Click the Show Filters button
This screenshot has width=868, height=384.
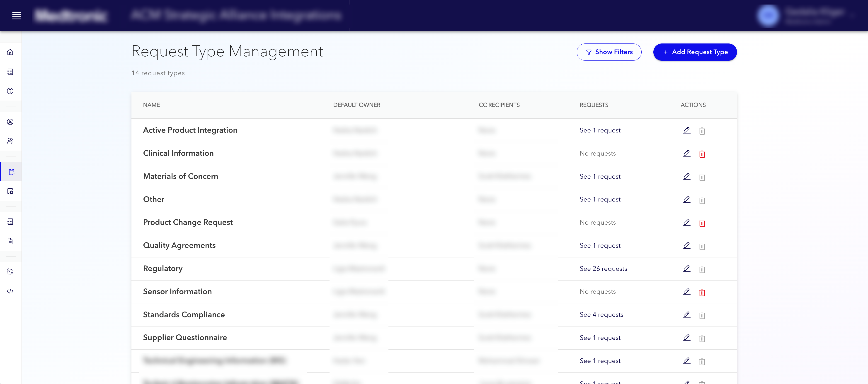pyautogui.click(x=609, y=52)
